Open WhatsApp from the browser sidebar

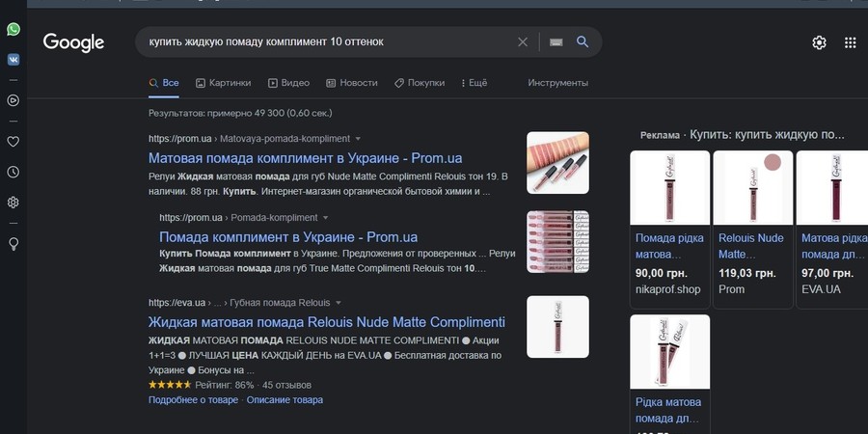pyautogui.click(x=14, y=30)
